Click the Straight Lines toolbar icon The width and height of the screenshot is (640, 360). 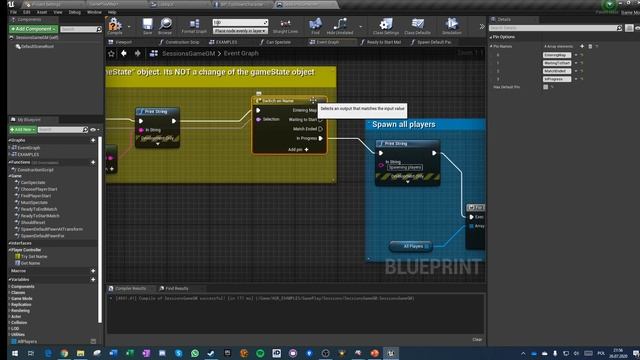(285, 26)
